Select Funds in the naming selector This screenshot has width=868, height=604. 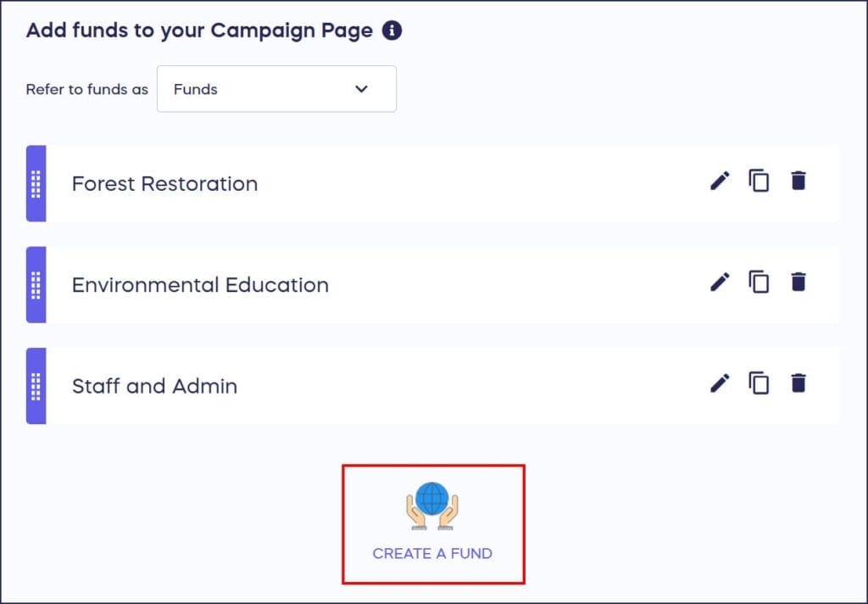coord(195,88)
